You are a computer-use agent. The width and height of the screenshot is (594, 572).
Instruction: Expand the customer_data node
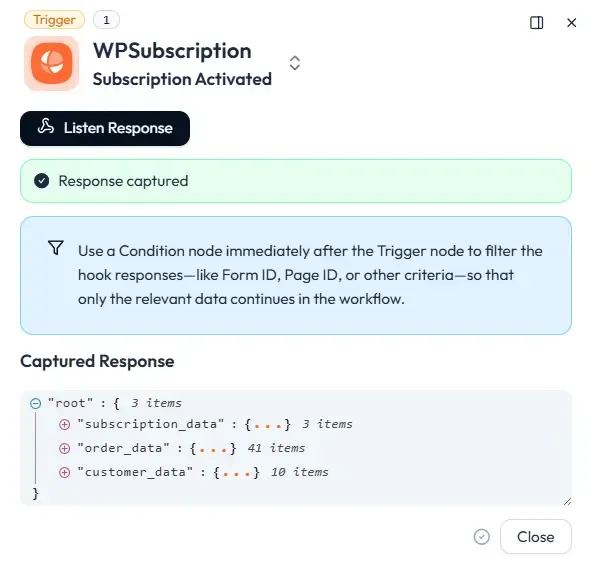point(64,472)
